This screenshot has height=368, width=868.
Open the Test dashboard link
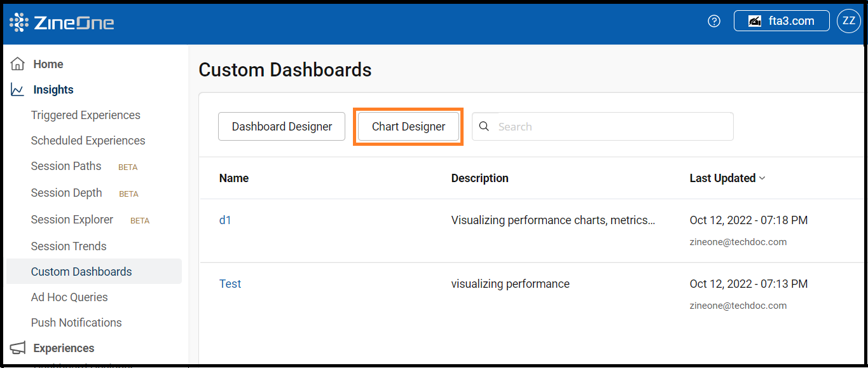[x=230, y=283]
